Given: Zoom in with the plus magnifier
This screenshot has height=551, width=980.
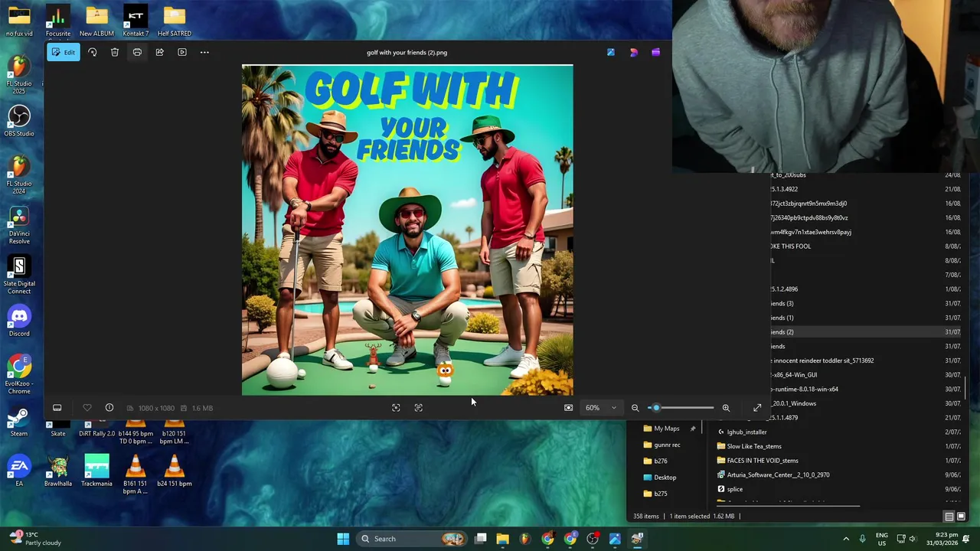Looking at the screenshot, I should [726, 408].
